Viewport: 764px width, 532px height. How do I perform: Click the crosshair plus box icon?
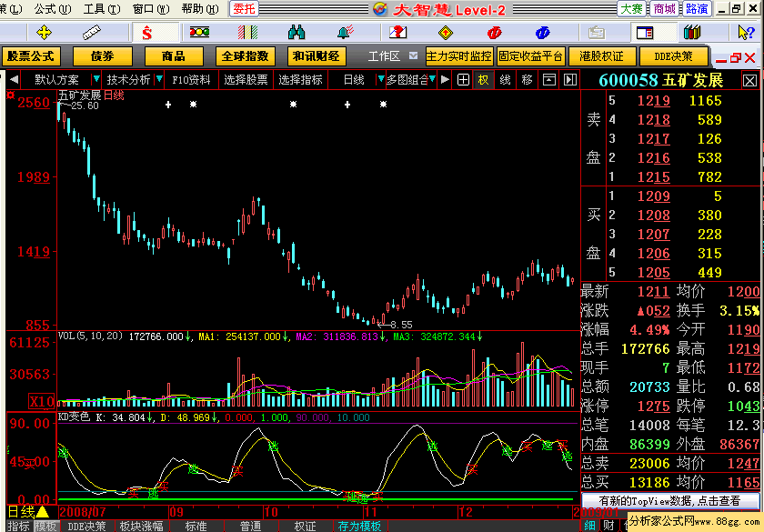coord(463,79)
